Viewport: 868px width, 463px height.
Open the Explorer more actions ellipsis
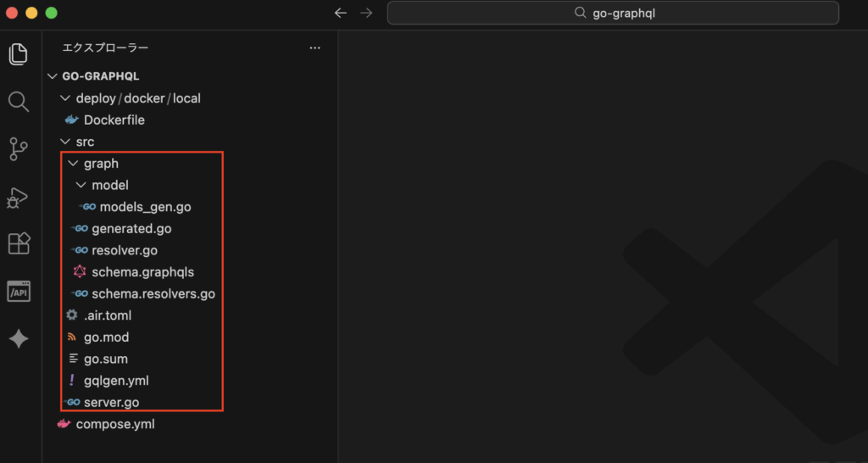click(x=315, y=48)
